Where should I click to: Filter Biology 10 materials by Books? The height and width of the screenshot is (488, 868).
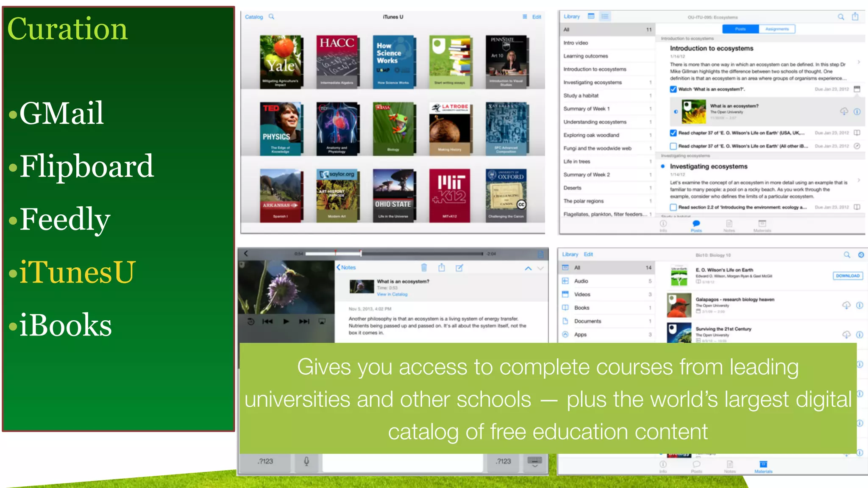607,308
